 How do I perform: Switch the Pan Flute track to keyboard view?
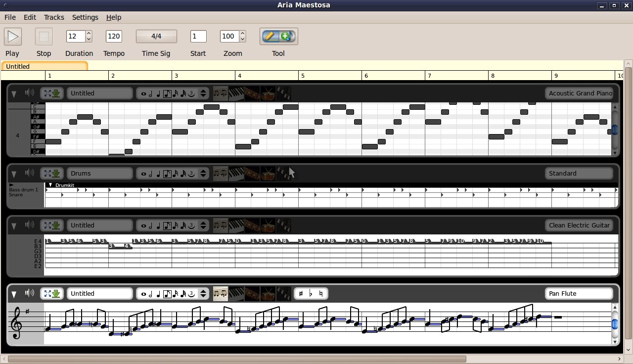click(x=236, y=293)
